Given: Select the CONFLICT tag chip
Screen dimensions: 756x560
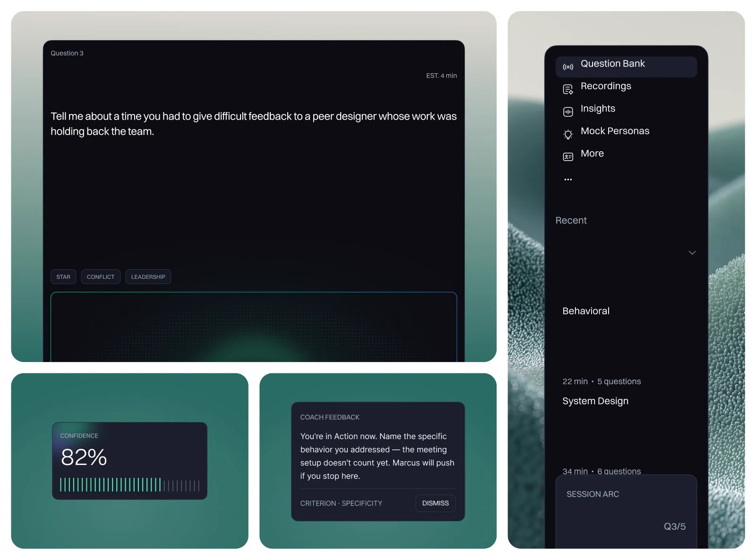Looking at the screenshot, I should tap(101, 277).
